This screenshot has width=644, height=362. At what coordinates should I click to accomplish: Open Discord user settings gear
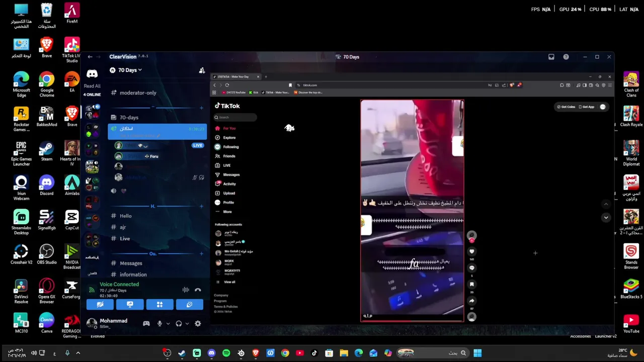tap(198, 324)
